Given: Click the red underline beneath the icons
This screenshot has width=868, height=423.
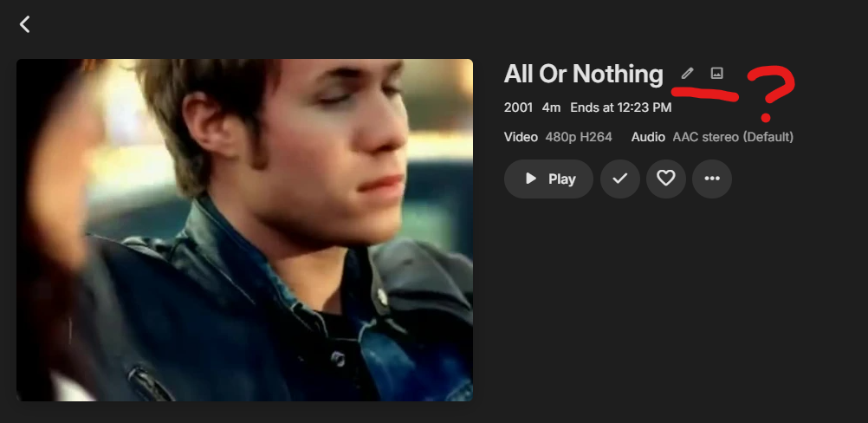Looking at the screenshot, I should tap(704, 94).
